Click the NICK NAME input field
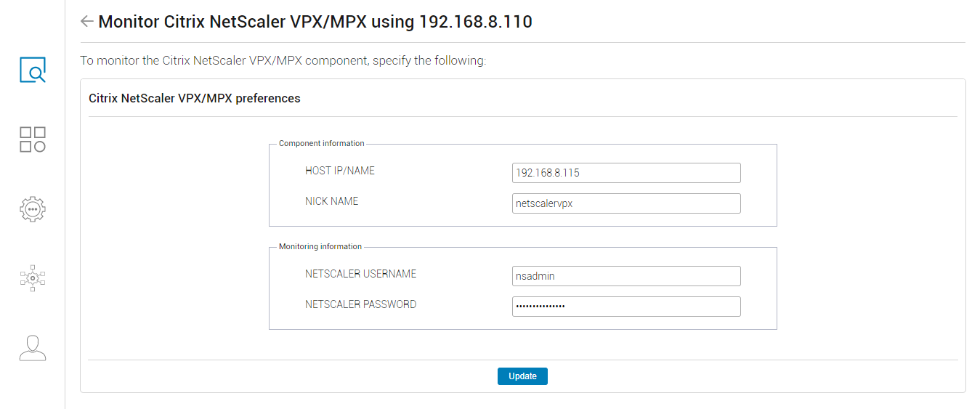This screenshot has height=409, width=980. pos(626,203)
